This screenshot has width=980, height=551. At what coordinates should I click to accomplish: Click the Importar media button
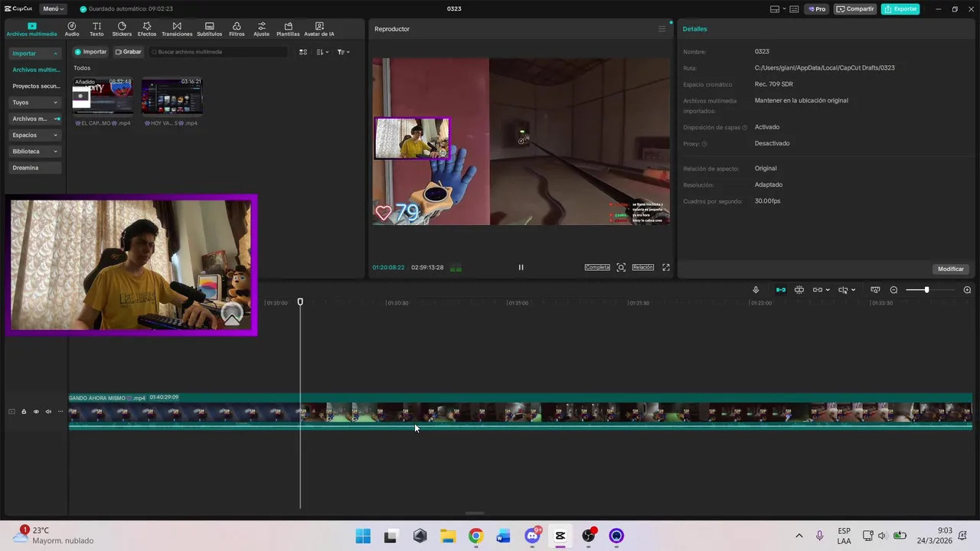pyautogui.click(x=90, y=52)
